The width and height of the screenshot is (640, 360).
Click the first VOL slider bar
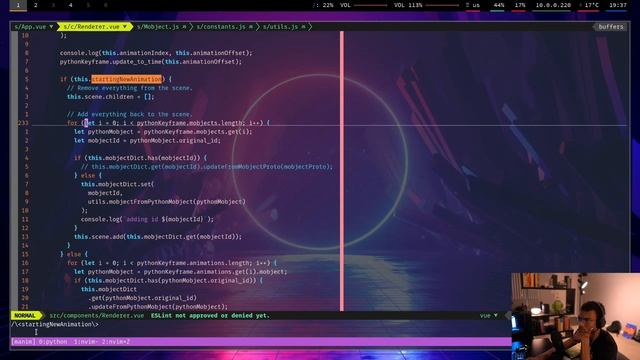[x=370, y=5]
